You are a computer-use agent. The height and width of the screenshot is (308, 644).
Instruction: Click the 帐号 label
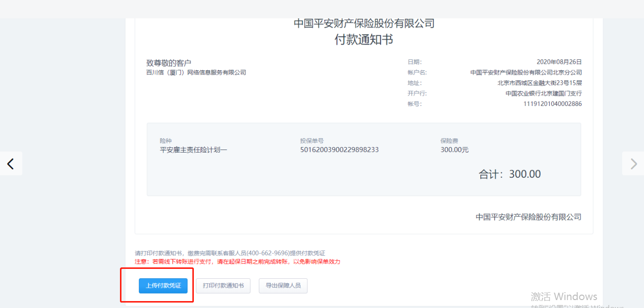point(414,103)
